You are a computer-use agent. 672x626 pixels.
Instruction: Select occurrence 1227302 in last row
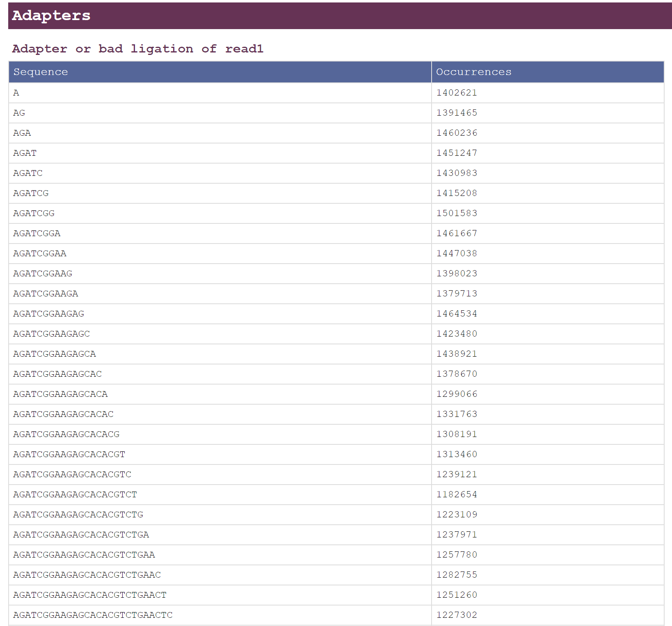[x=457, y=615]
